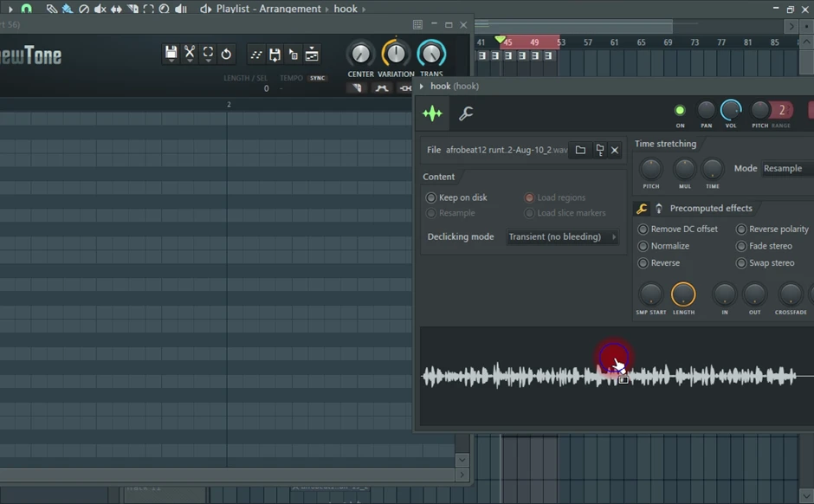Open the sample file browse folder icon

(x=580, y=150)
